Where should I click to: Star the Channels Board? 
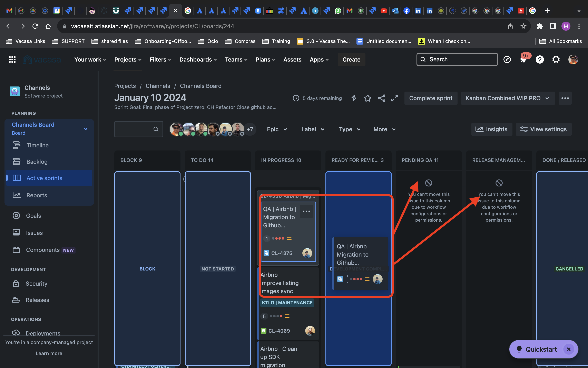(x=368, y=98)
